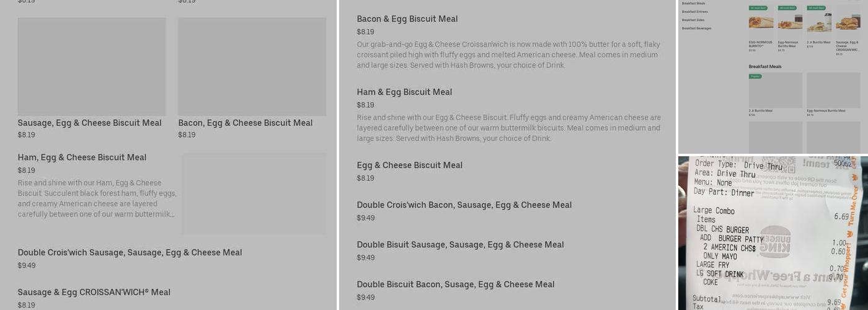Open Double Crois'wich Bacon, Sausage, Egg & Cheese Meal
The width and height of the screenshot is (868, 310).
tap(464, 205)
